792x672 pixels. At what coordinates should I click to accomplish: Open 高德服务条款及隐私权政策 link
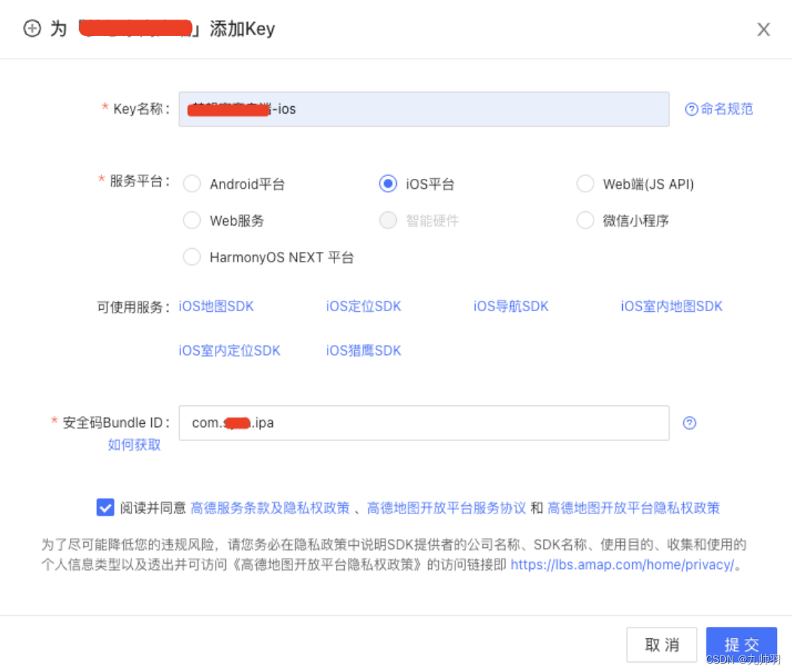271,508
